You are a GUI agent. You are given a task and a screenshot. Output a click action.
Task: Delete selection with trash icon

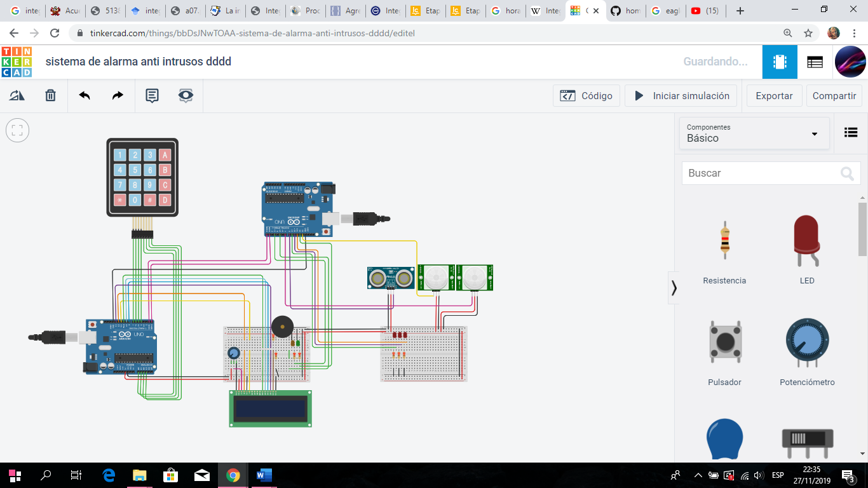51,96
